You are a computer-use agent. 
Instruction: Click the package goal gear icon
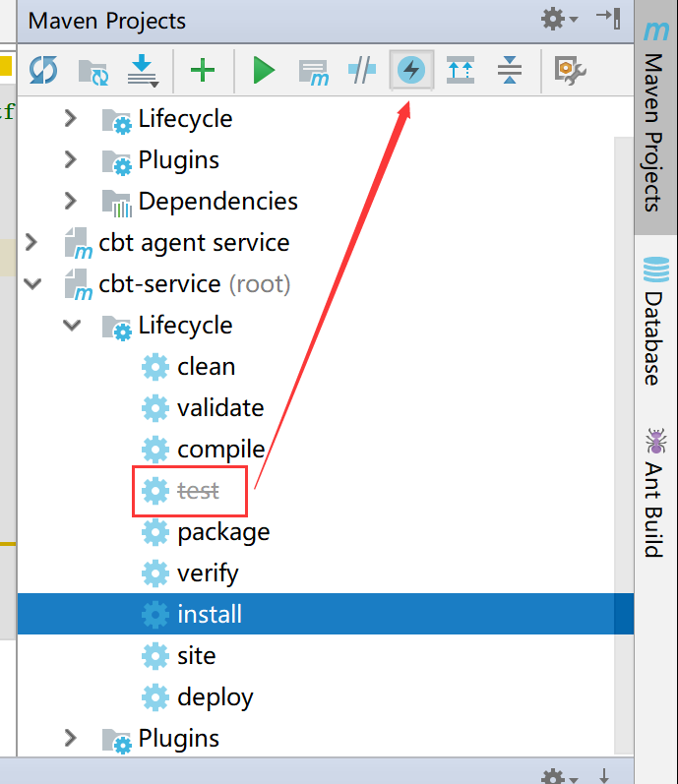[155, 532]
